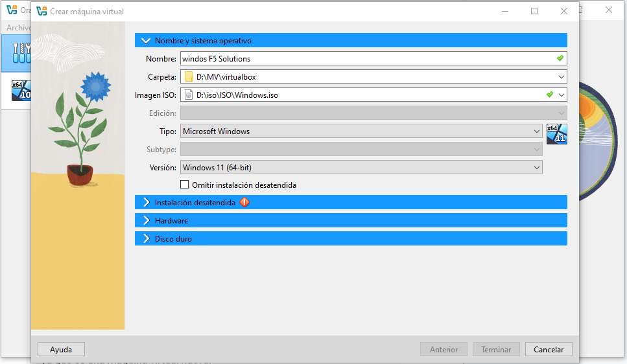Click the green check in Imagen ISO field
The height and width of the screenshot is (364, 627).
click(550, 95)
